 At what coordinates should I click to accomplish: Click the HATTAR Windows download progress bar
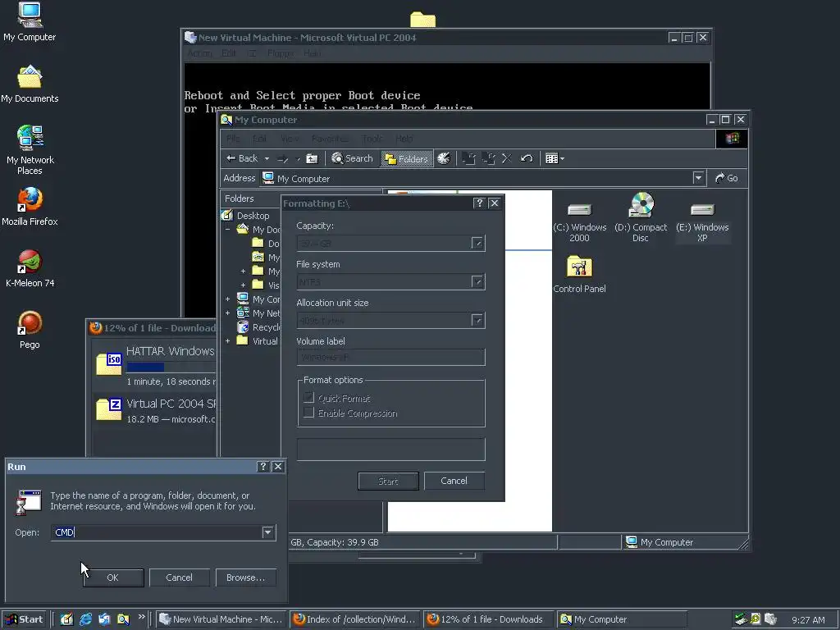pos(171,367)
